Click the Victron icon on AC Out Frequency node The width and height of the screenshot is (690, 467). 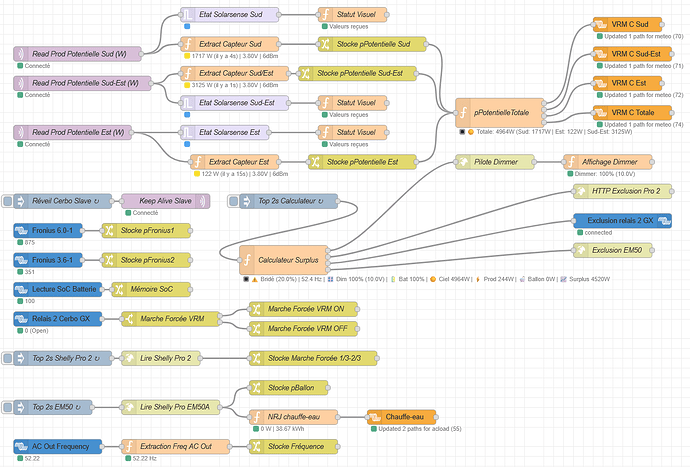(x=22, y=447)
